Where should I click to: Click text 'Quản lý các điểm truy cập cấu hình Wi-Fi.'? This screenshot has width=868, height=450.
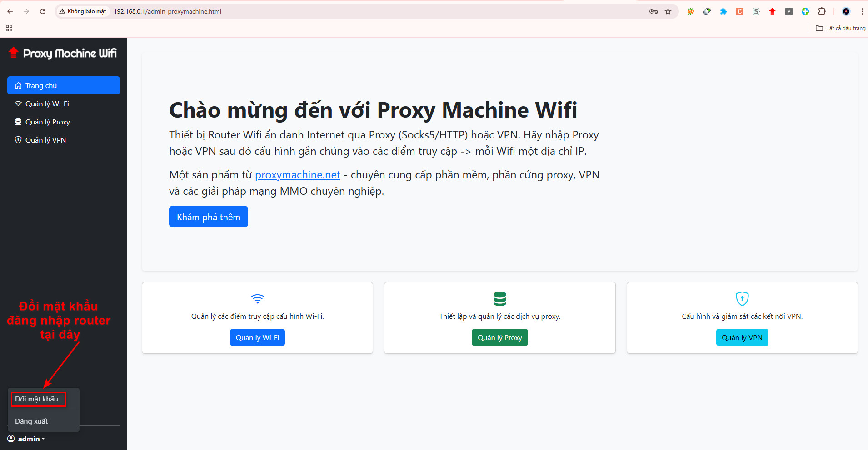pos(258,316)
